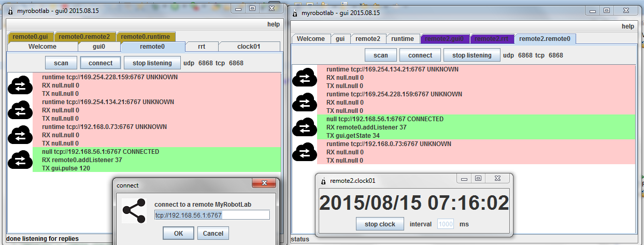Minimize the remote2.clock01 window
Screen dimensions: 644x245
point(464,178)
